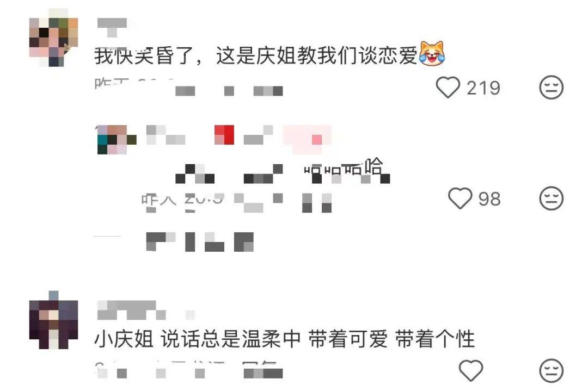Tap the dislike face beside 98 likes

551,198
